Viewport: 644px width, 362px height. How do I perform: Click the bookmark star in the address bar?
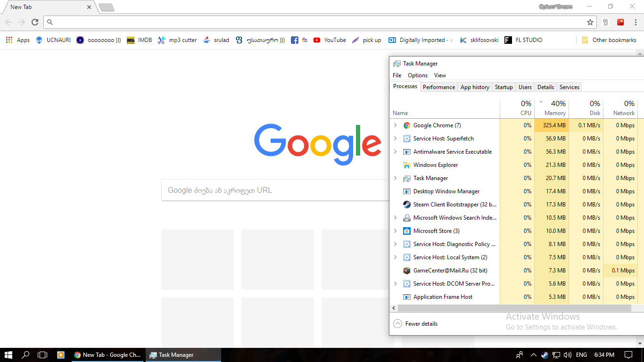590,22
